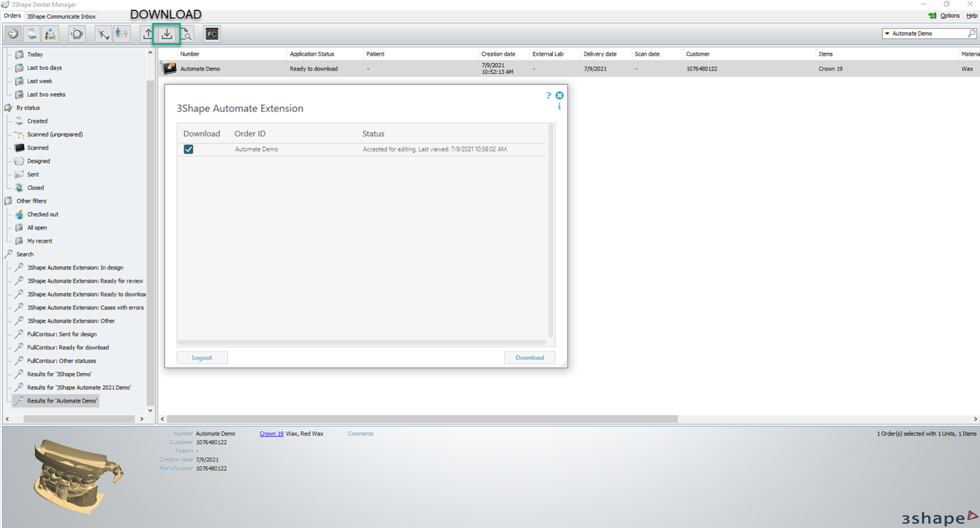
Task: Click the Upload order toolbar icon
Action: [147, 33]
